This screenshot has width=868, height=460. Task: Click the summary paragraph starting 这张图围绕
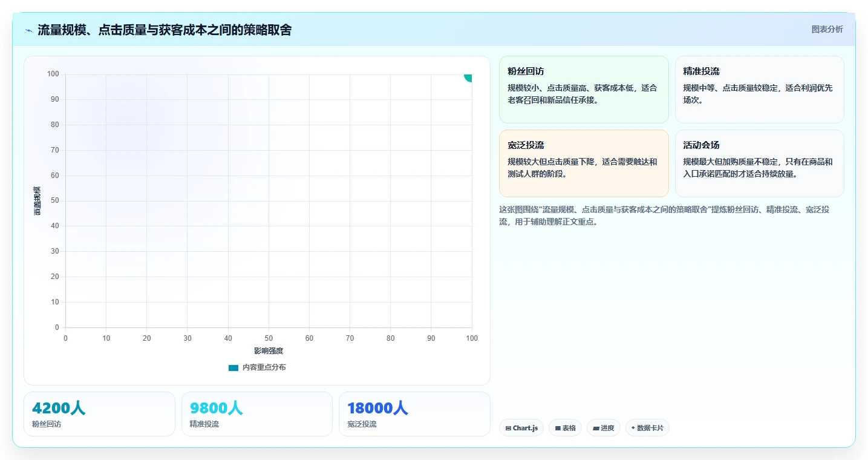(x=664, y=215)
